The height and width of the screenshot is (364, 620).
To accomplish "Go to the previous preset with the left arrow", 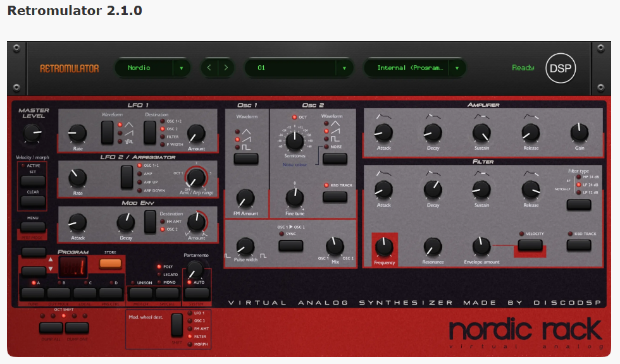I will (209, 68).
